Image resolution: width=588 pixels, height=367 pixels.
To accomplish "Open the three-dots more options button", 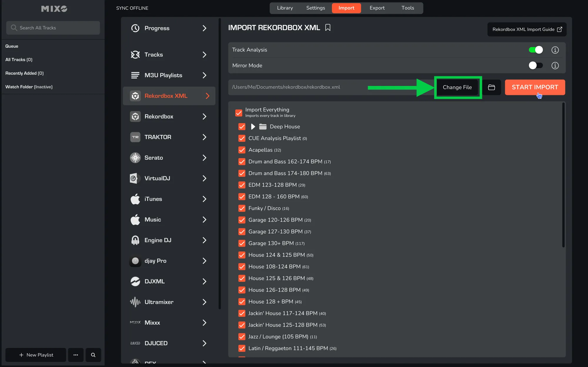I will [x=76, y=355].
